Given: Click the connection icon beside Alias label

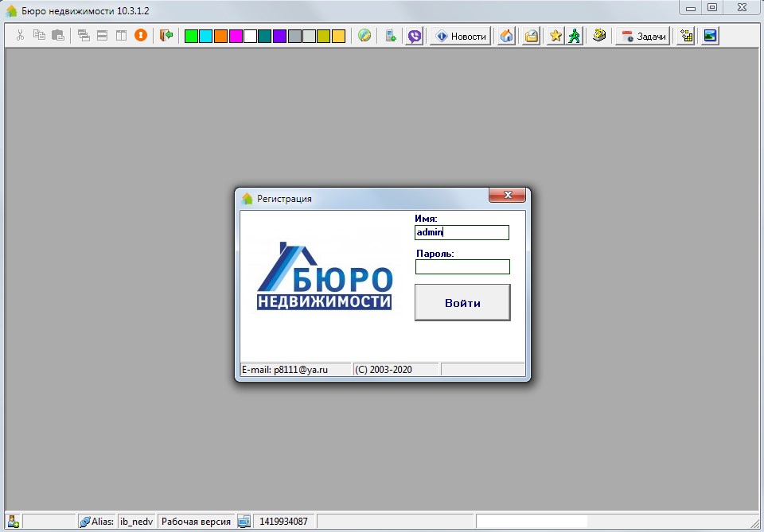Looking at the screenshot, I should (85, 522).
